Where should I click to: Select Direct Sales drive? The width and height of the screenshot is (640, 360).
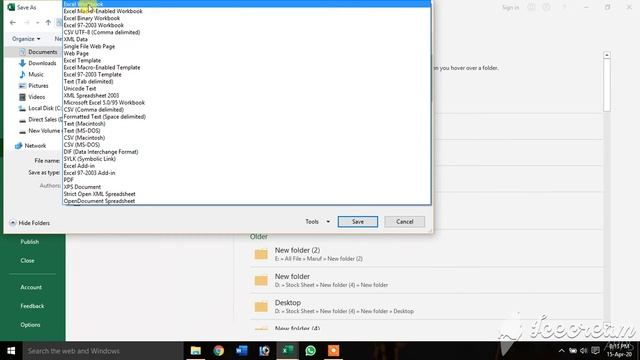[x=40, y=120]
